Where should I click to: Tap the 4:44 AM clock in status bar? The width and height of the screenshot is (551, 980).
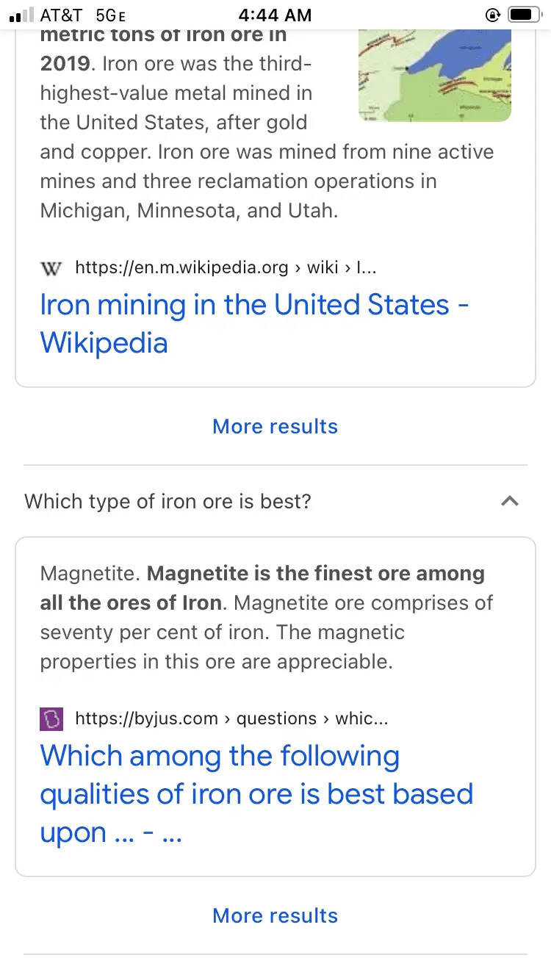click(x=275, y=15)
